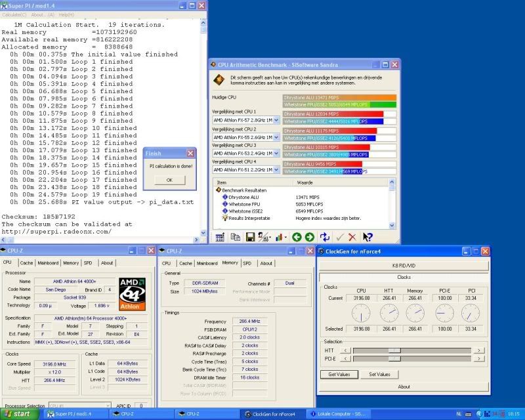The width and height of the screenshot is (525, 420).
Task: Click the Set Values button in ClockGen
Action: (379, 374)
